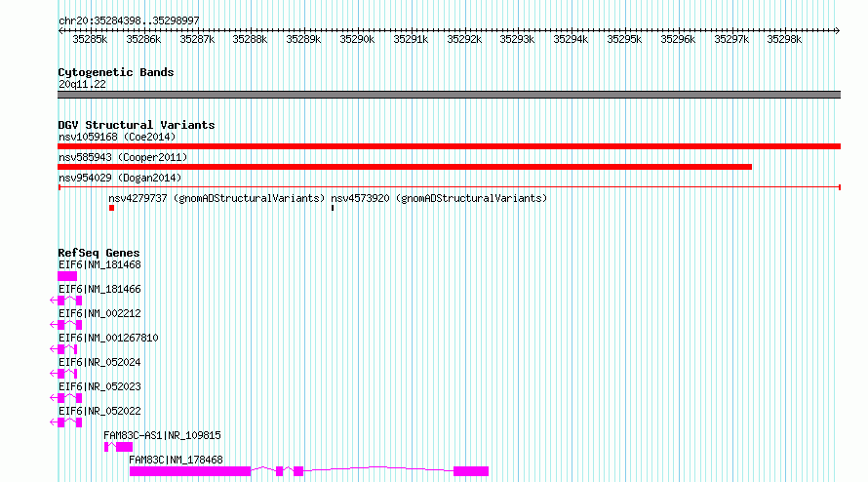The width and height of the screenshot is (868, 482).
Task: Click the FAM83C|NM_178468 label
Action: tap(176, 460)
